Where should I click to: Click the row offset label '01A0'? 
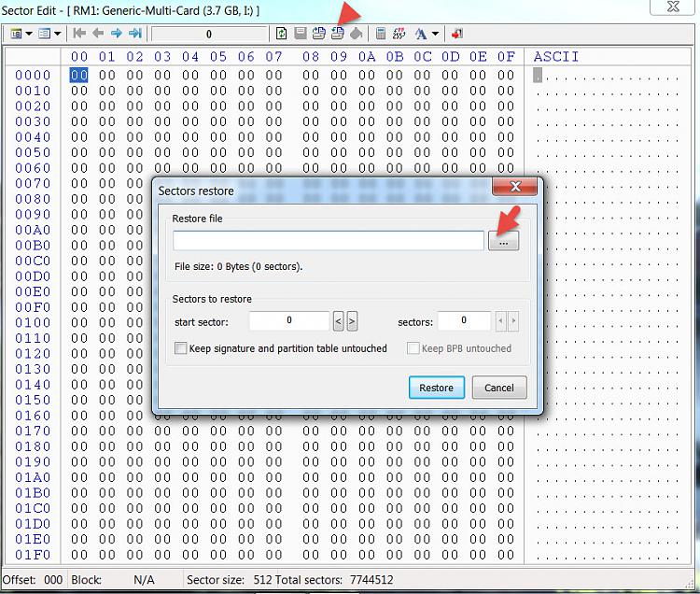click(33, 477)
